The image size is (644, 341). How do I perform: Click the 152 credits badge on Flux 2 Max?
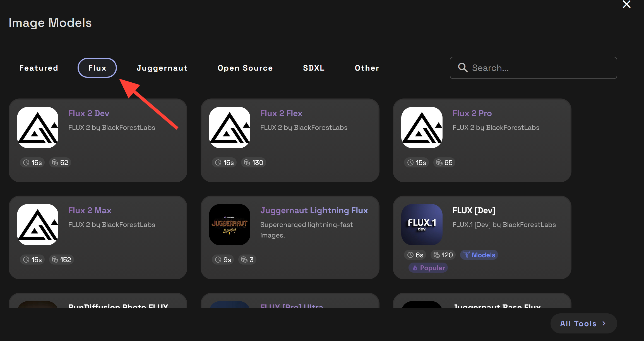61,260
